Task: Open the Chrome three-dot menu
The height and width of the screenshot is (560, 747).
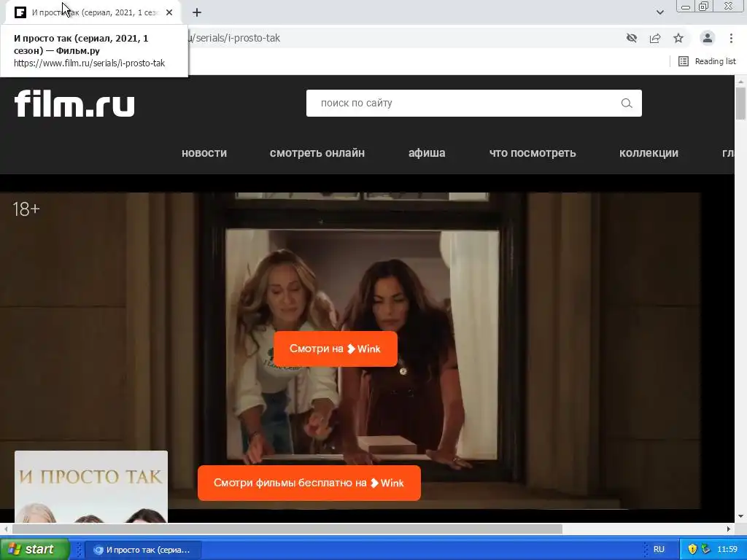Action: (x=731, y=38)
